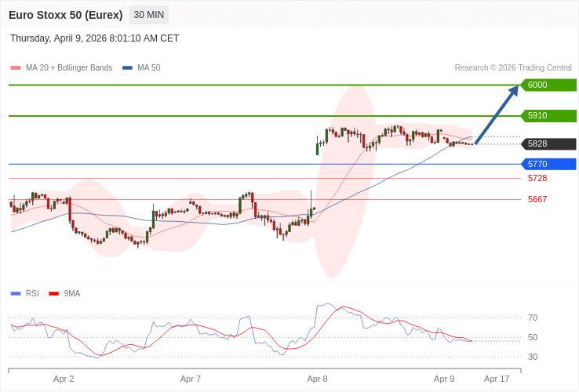This screenshot has height=392, width=579.
Task: Click the 5728 support level label
Action: tap(537, 178)
